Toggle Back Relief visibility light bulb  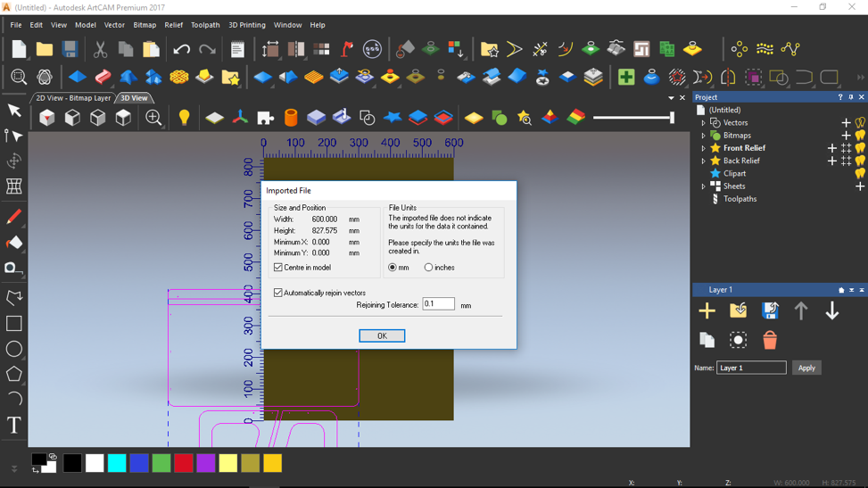tap(860, 161)
